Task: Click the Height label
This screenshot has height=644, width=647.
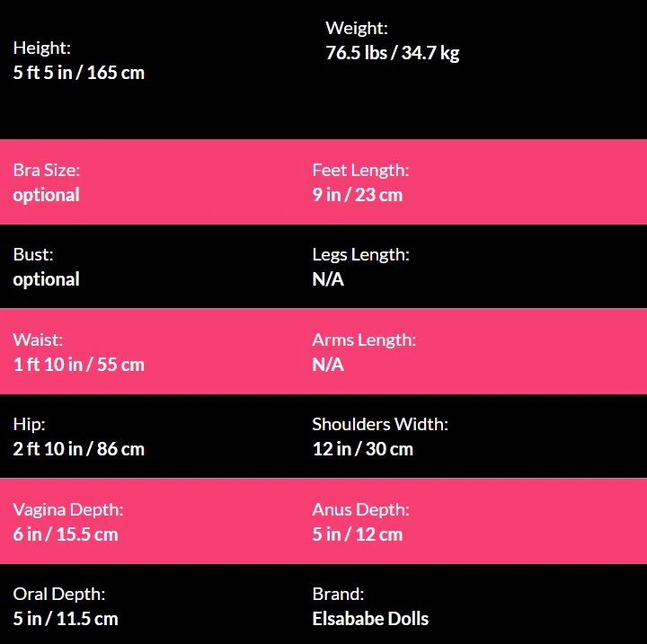Action: 42,48
